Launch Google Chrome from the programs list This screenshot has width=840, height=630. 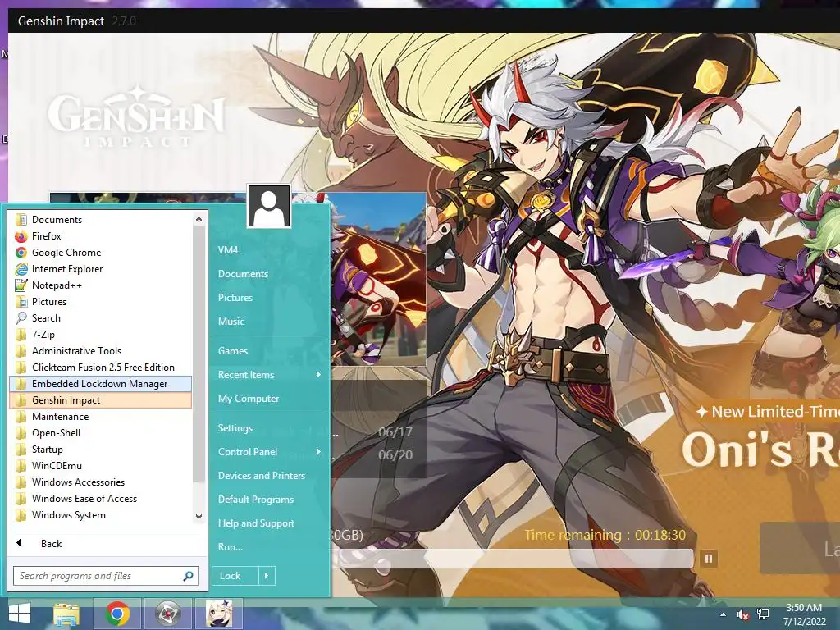(x=101, y=253)
